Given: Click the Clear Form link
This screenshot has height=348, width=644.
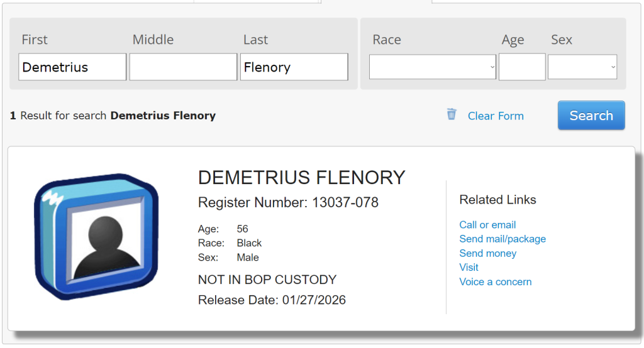Looking at the screenshot, I should [x=496, y=116].
